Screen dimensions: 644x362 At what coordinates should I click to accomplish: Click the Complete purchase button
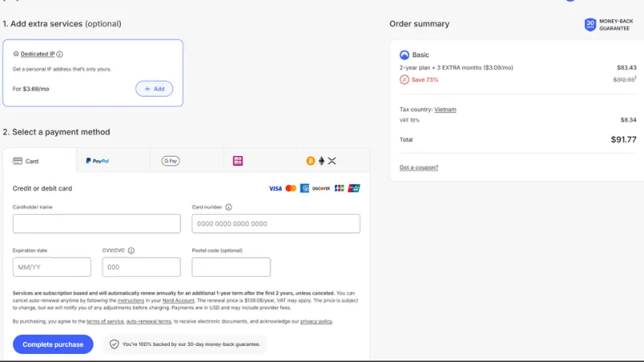click(53, 344)
